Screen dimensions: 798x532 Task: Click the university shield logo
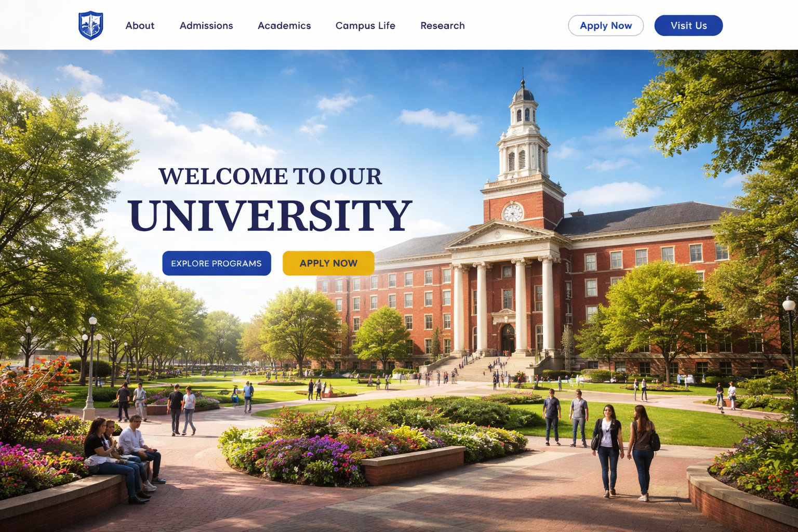click(90, 25)
